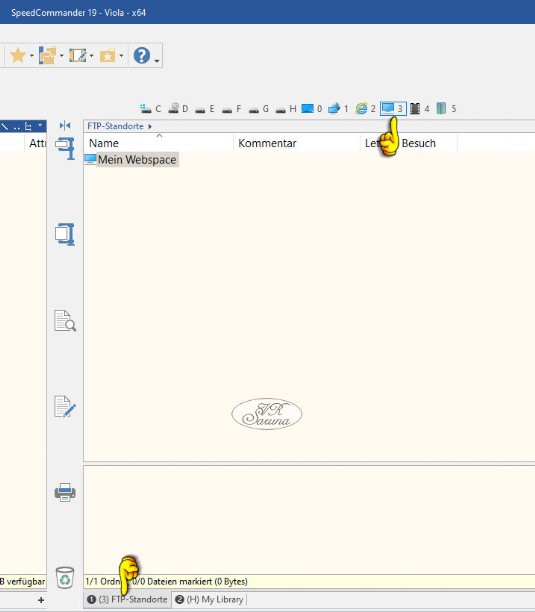This screenshot has width=535, height=612.
Task: Open the Desktop location numbered 0
Action: [x=312, y=109]
